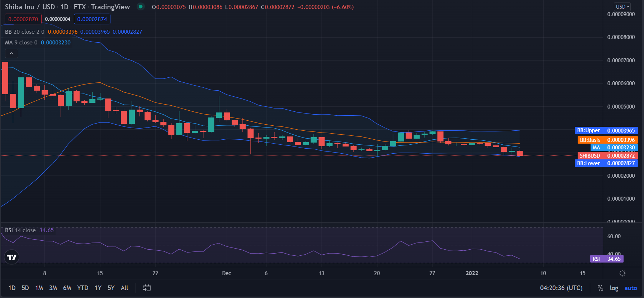Click the 0.00005000 price axis value

pyautogui.click(x=621, y=107)
